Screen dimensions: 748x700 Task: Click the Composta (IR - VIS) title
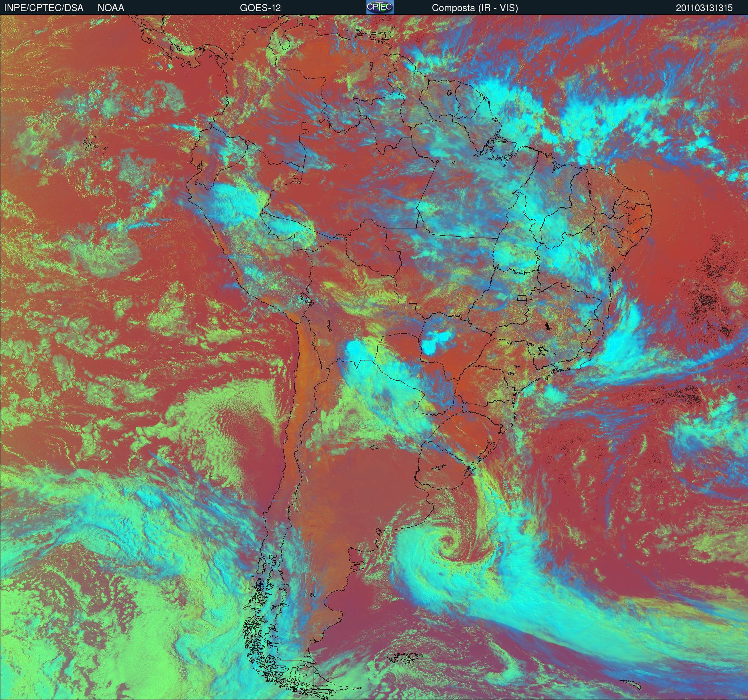(x=475, y=8)
